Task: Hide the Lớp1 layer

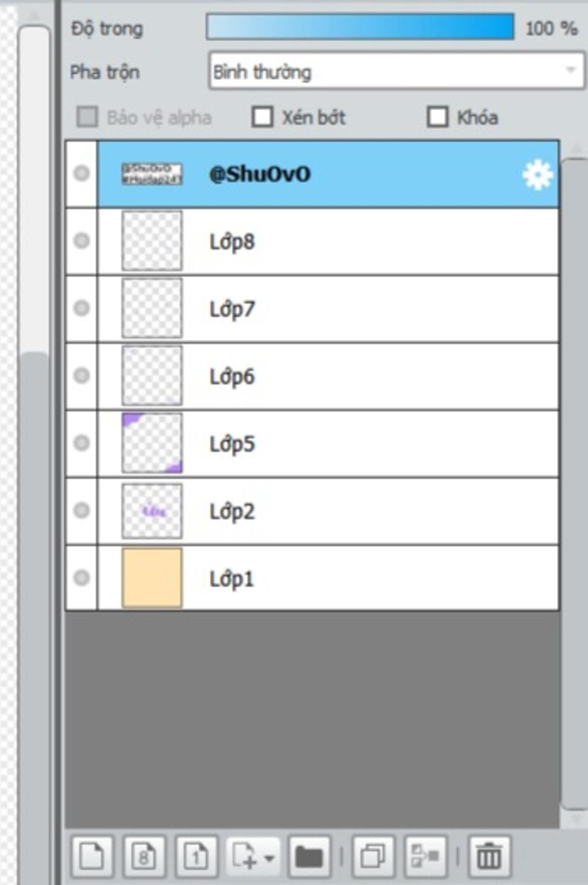Action: (x=82, y=577)
